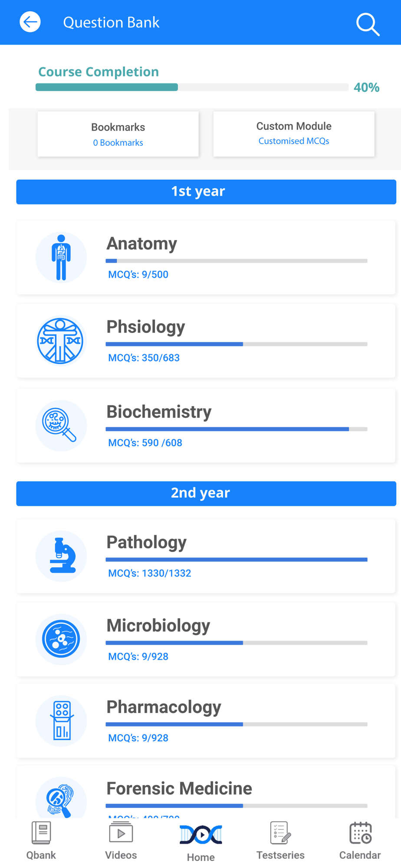Open search with magnifier icon

click(x=368, y=24)
